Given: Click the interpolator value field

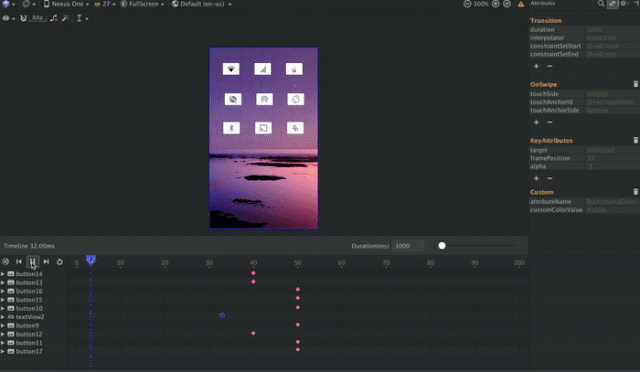Looking at the screenshot, I should [612, 38].
